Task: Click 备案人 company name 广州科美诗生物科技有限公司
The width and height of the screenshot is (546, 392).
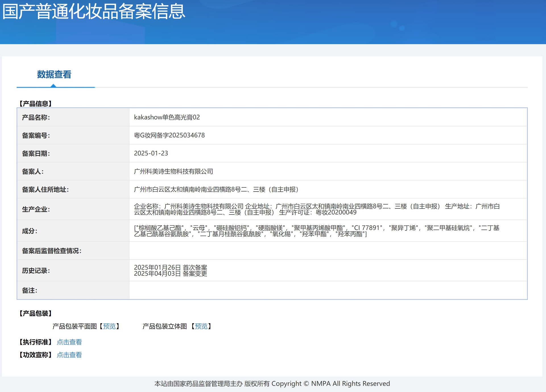Action: pos(173,171)
